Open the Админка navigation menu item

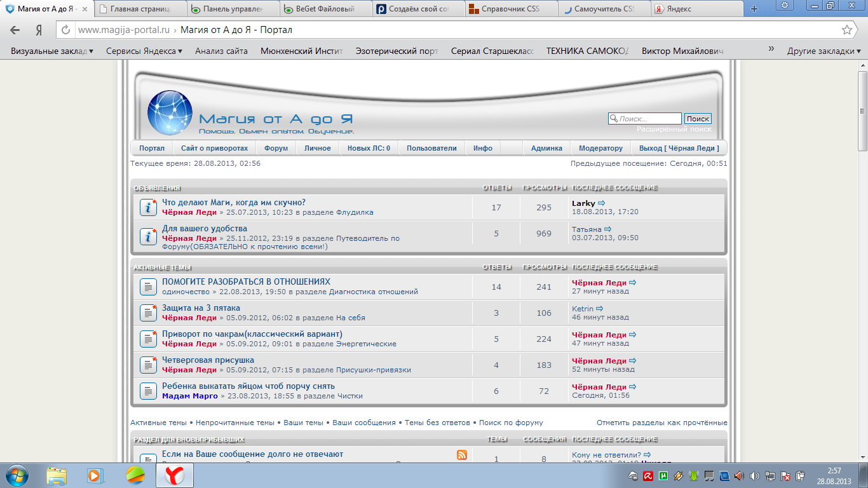546,148
